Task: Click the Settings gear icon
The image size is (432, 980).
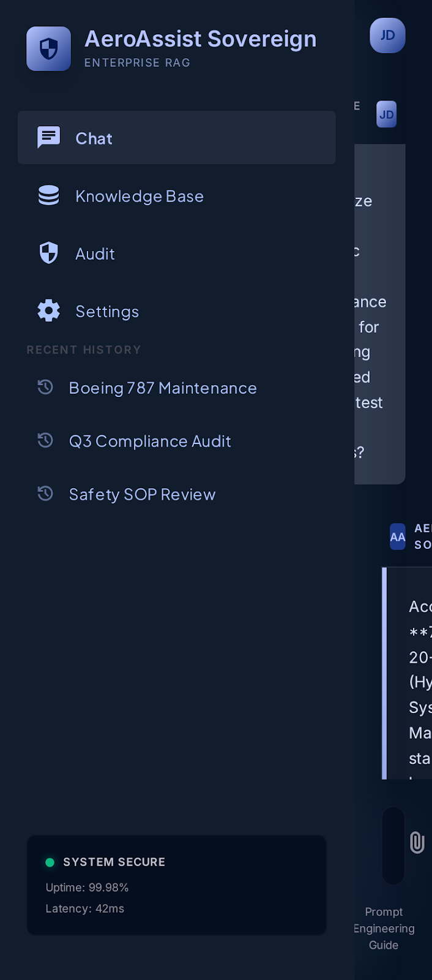Action: tap(49, 311)
